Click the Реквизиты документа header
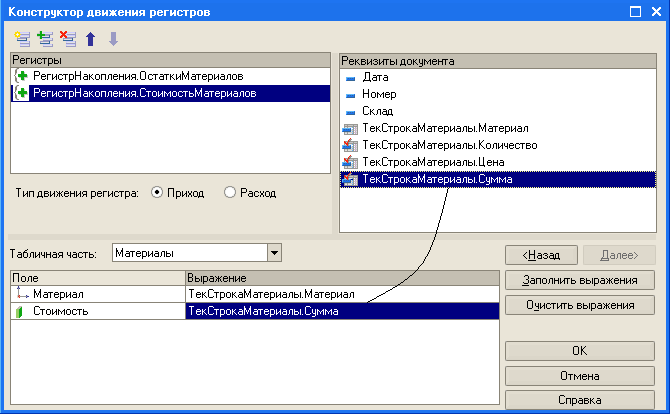 [x=498, y=61]
